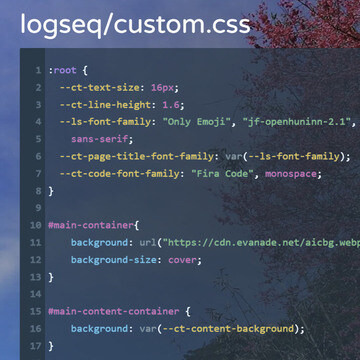This screenshot has height=360, width=360.
Task: Click closing brace on line 17
Action: pos(51,346)
